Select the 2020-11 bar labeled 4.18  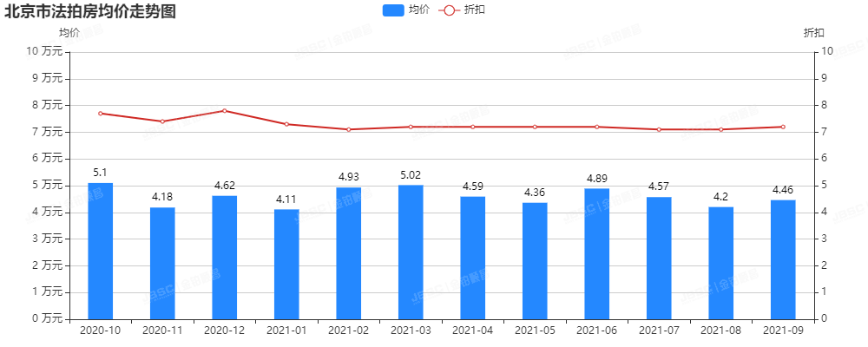(x=162, y=264)
